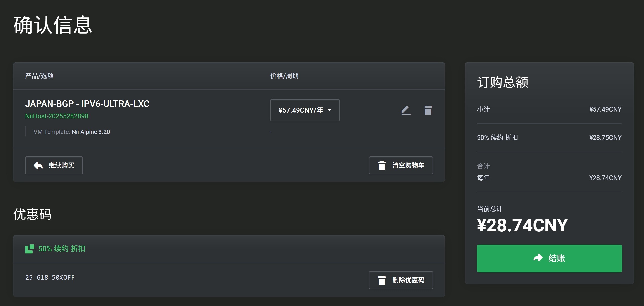Click the 产品/选项 column header
This screenshot has width=644, height=306.
click(x=40, y=76)
